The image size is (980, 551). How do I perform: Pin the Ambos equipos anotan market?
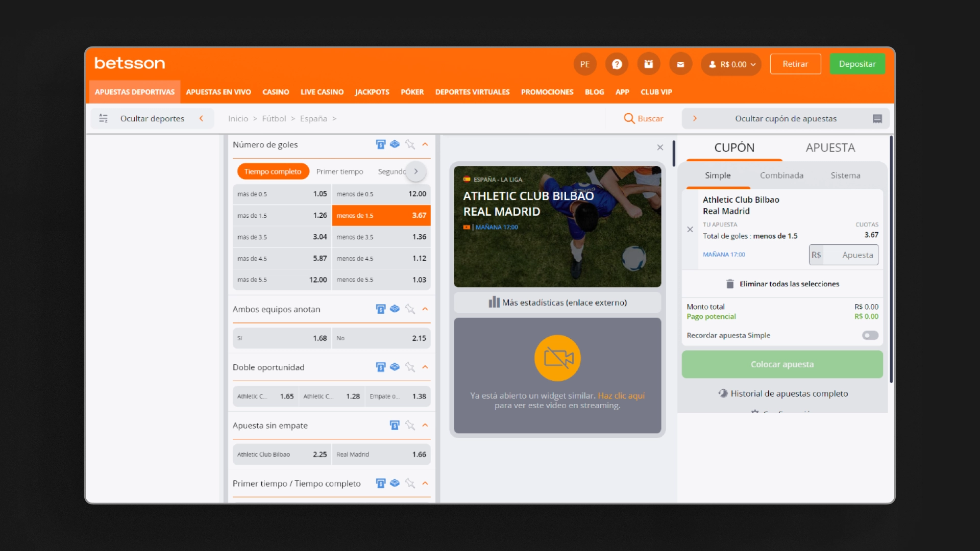tap(410, 309)
